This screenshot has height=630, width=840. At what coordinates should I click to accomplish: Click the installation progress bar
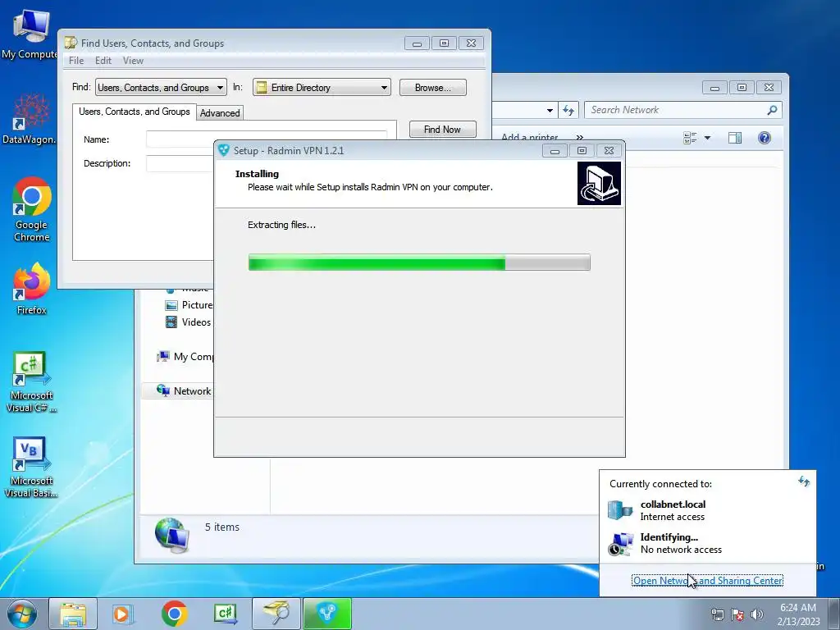click(x=419, y=262)
